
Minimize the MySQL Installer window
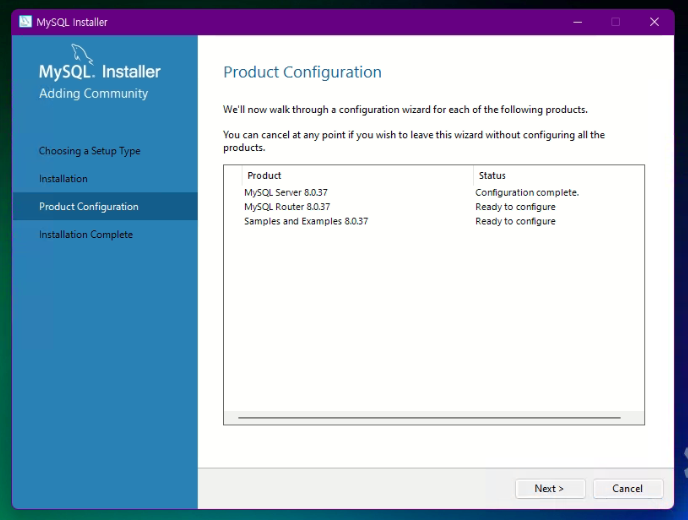point(577,22)
